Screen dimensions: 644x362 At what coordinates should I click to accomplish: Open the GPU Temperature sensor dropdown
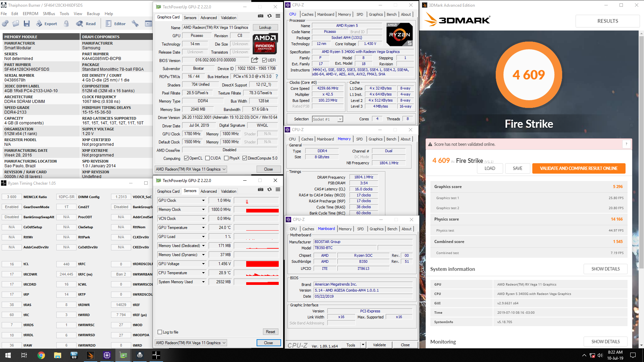[203, 228]
